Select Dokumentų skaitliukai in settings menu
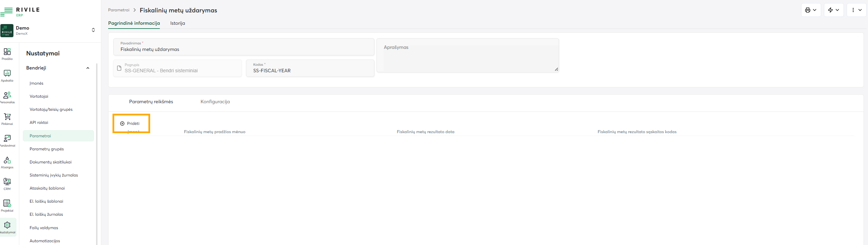Image resolution: width=868 pixels, height=245 pixels. coord(51,162)
